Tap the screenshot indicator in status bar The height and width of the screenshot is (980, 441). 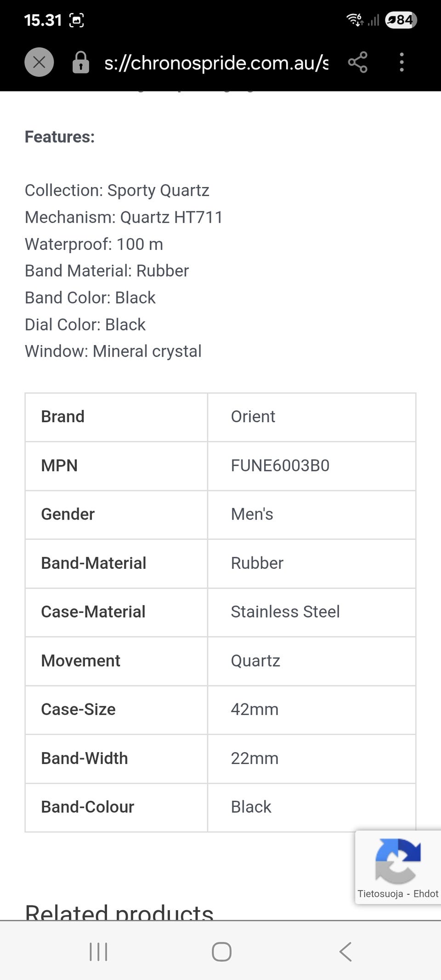click(x=76, y=20)
